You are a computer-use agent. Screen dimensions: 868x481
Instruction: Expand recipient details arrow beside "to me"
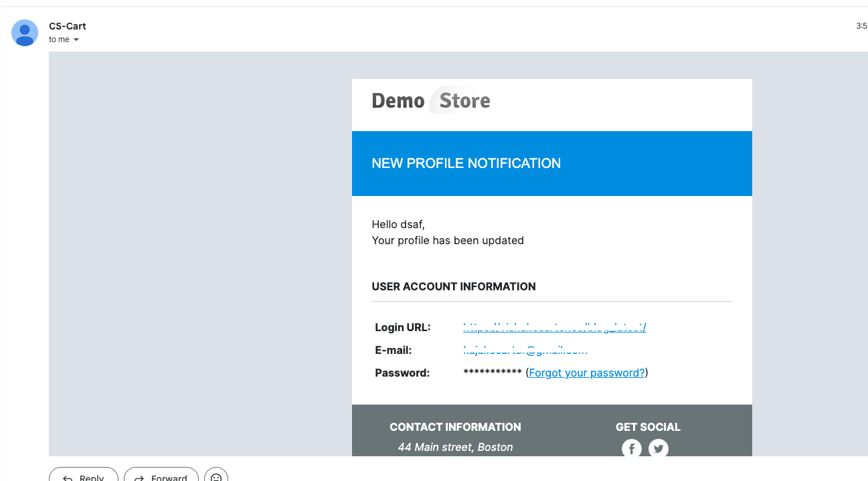(x=76, y=40)
